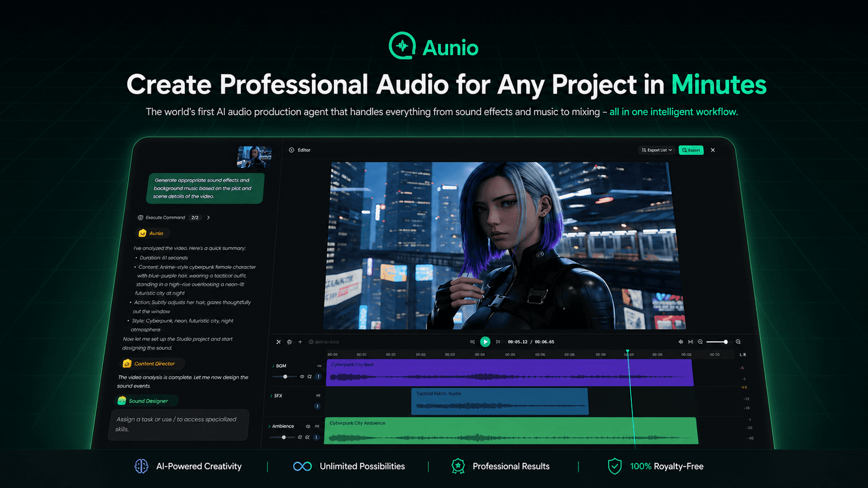Click the SFX track round options button
Viewport: 868px width, 488px height.
317,406
